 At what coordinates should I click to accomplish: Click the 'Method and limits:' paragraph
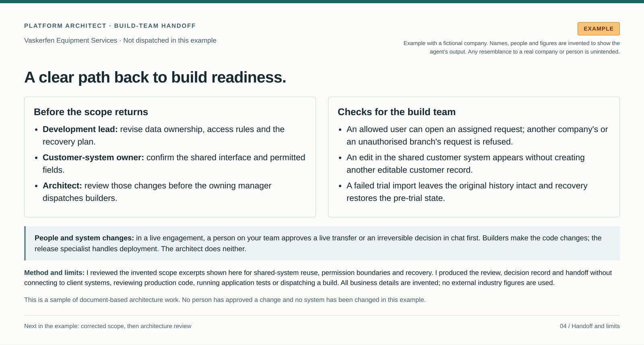(x=318, y=278)
